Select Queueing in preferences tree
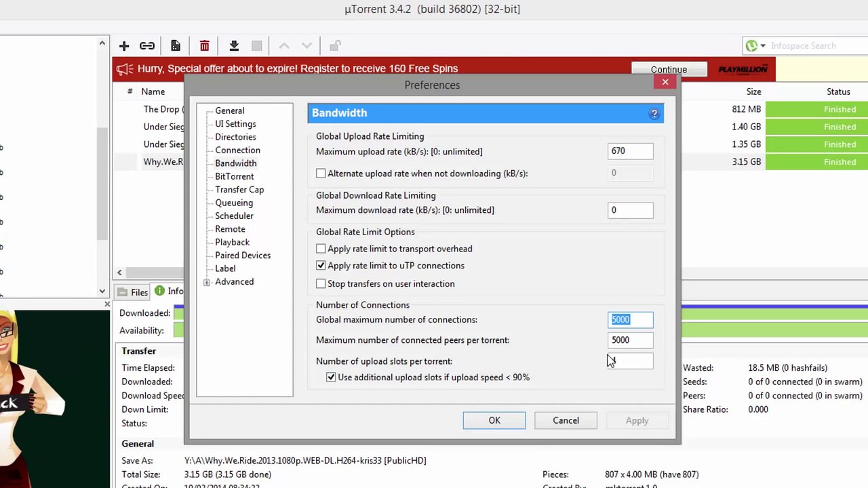 coord(234,203)
